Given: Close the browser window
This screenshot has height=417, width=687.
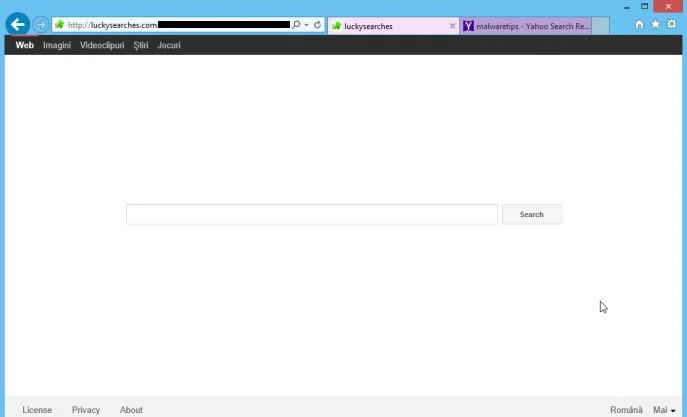Looking at the screenshot, I should [669, 6].
